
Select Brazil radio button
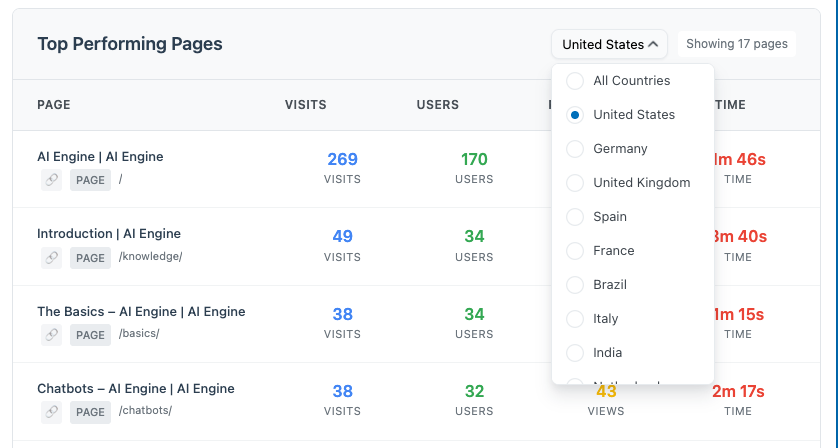pos(575,285)
